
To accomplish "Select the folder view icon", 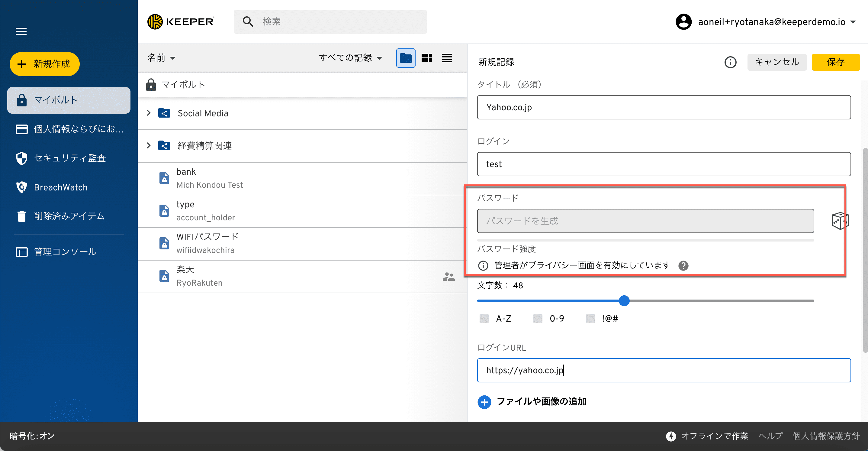I will 405,58.
